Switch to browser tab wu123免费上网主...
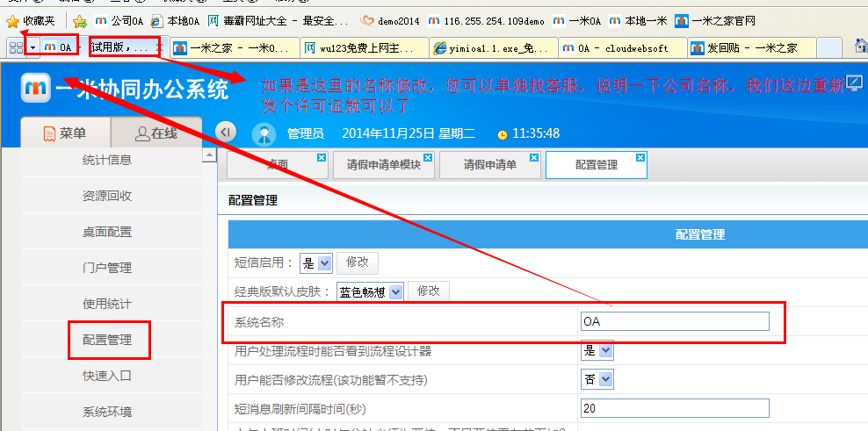Viewport: 868px width, 431px height. coord(365,48)
